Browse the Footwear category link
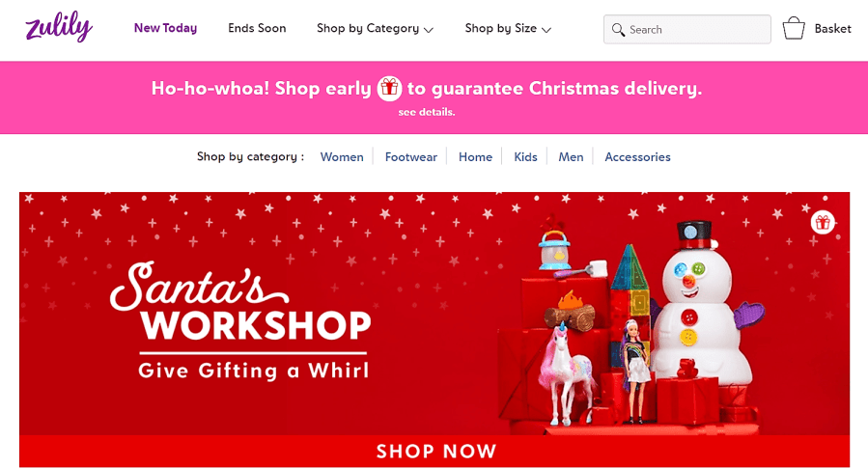Screen dimensions: 868x468 tap(410, 157)
